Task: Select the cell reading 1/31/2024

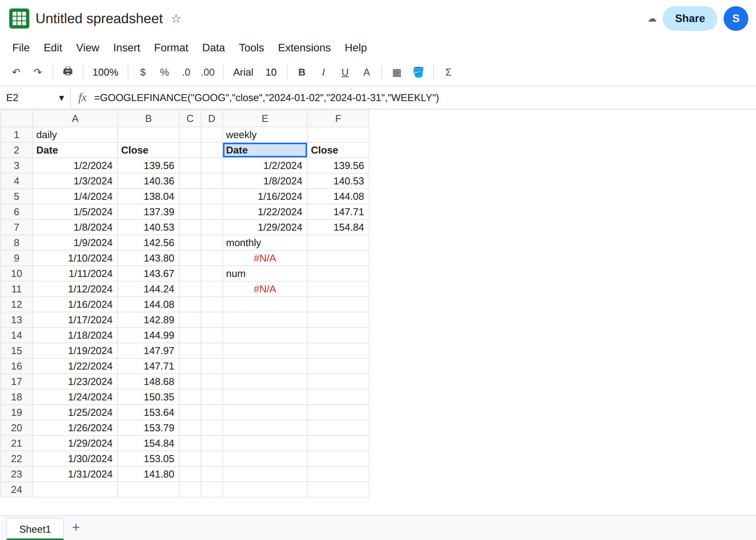Action: (75, 474)
